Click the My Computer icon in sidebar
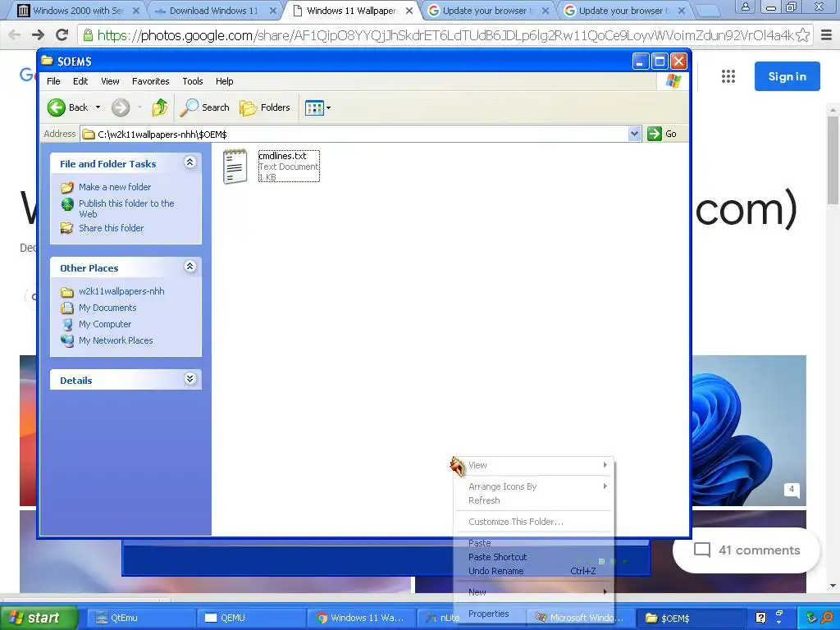The height and width of the screenshot is (630, 840). [x=67, y=325]
